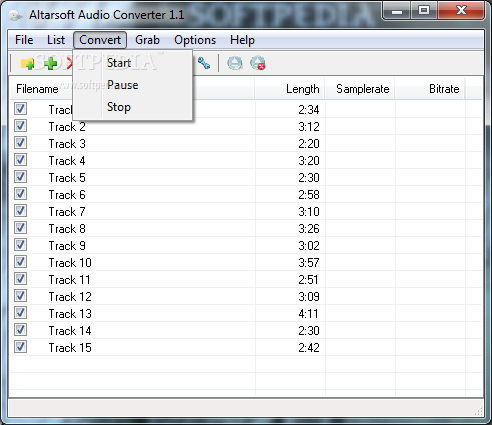The height and width of the screenshot is (425, 492).
Task: Uncheck the Track 3 checkbox
Action: coord(20,143)
